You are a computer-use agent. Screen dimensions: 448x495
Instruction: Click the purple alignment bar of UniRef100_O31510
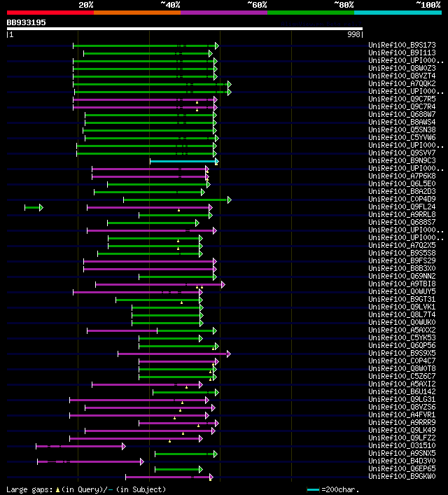[x=79, y=447]
